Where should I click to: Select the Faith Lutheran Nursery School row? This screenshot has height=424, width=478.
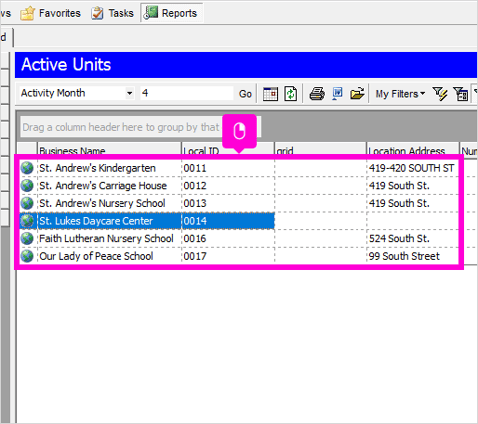click(239, 239)
